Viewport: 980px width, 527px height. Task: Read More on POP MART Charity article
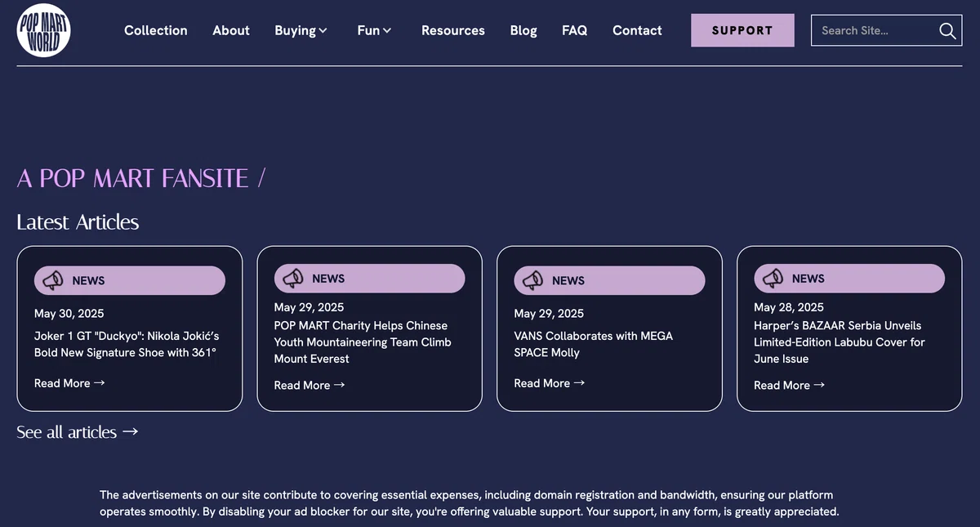(x=310, y=386)
